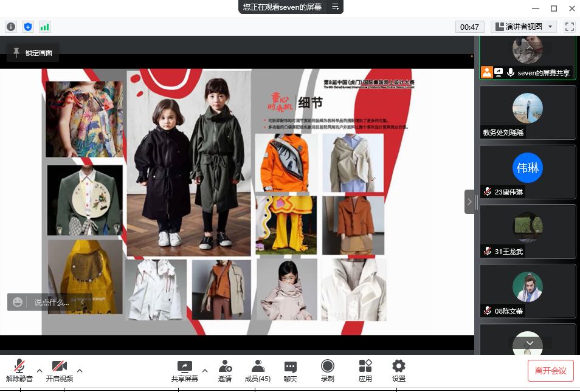Viewport: 580px width, 392px height.
Task: Enter full screen mode icon
Action: 570,27
